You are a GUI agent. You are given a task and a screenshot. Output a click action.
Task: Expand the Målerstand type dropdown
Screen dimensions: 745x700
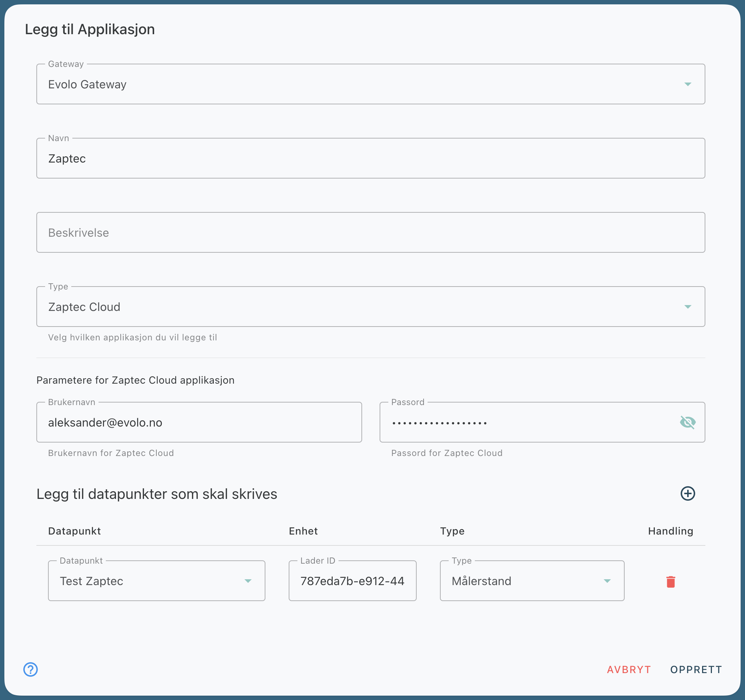[607, 581]
